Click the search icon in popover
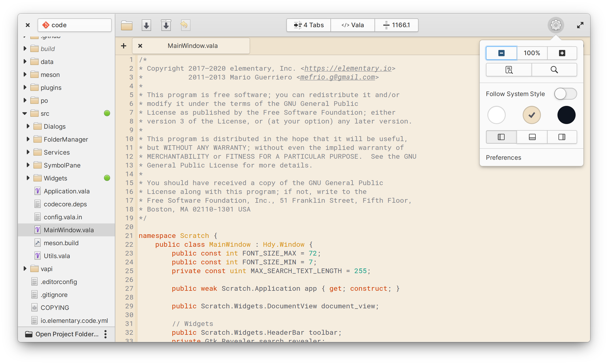 (x=555, y=70)
